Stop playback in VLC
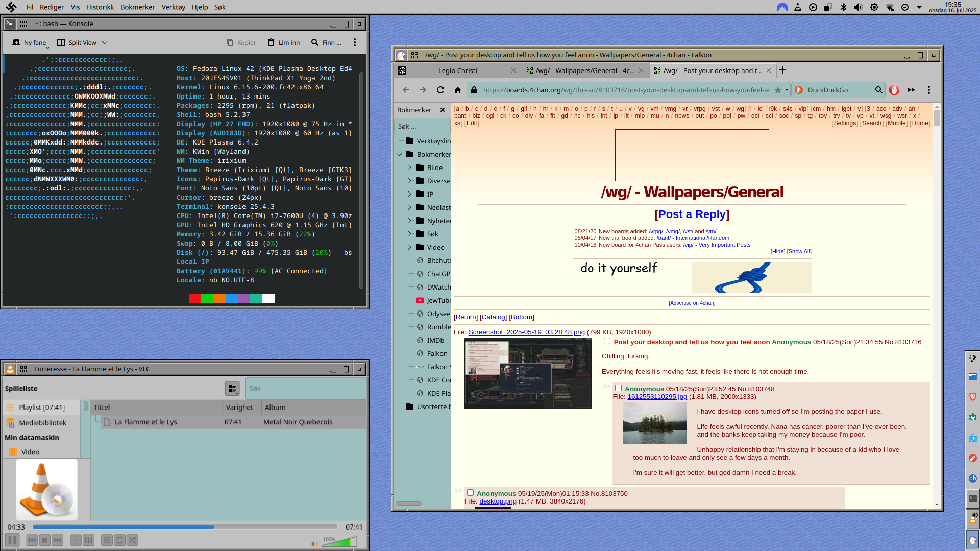Screen dimensions: 980x551 45,540
